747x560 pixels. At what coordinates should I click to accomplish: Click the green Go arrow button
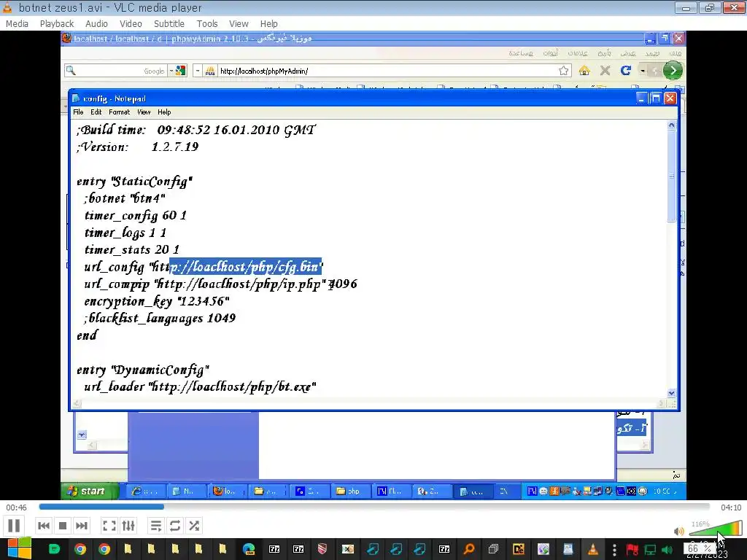tap(673, 71)
